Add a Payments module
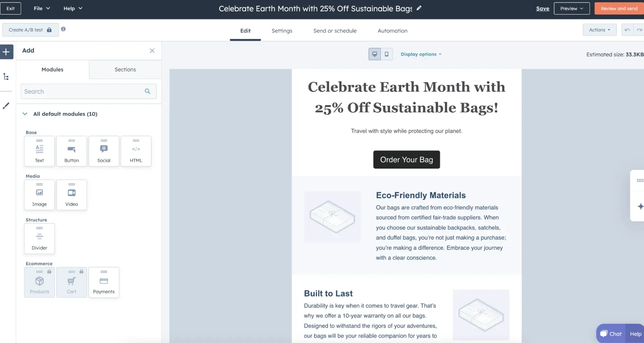 103,282
